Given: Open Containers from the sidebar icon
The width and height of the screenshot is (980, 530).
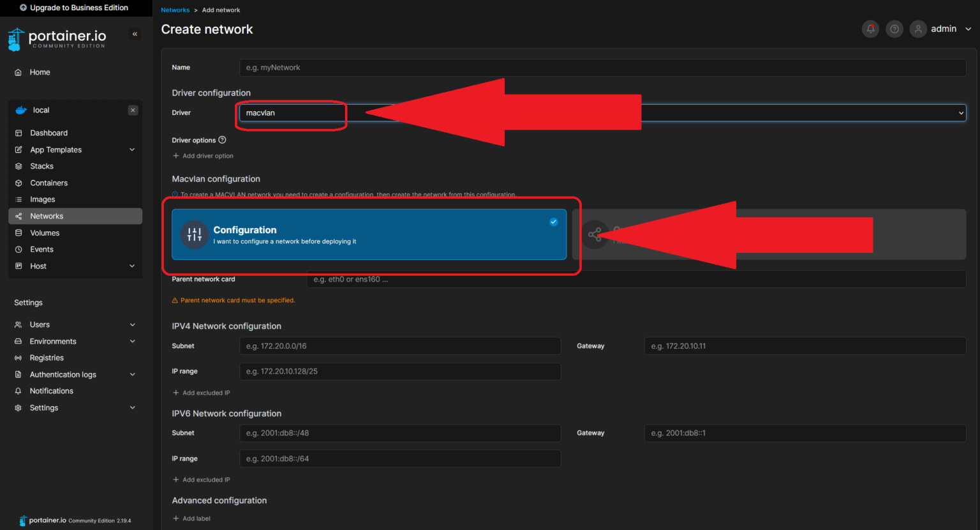Looking at the screenshot, I should [19, 183].
